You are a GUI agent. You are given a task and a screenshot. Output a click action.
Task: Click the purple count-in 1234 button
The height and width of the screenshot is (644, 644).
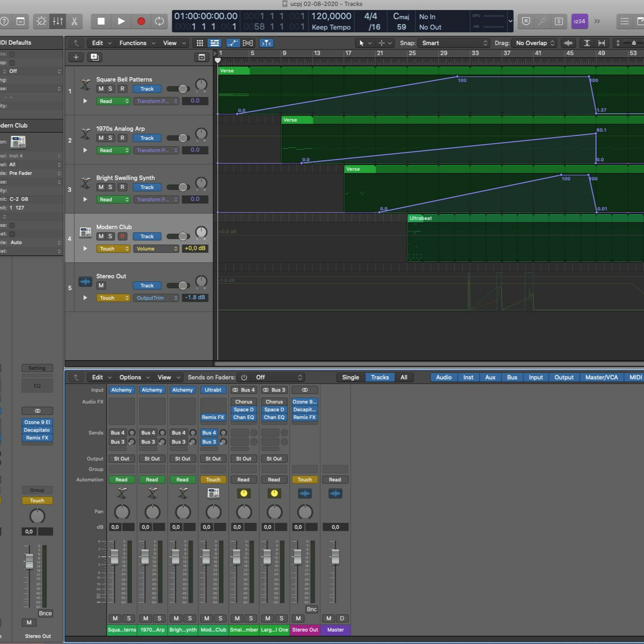coord(579,21)
